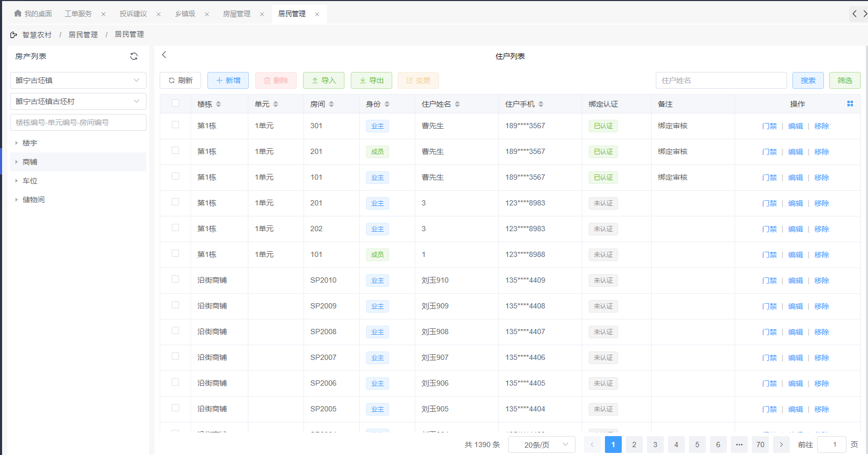868x455 pixels.
Task: Click the 刷新 button
Action: pos(180,80)
